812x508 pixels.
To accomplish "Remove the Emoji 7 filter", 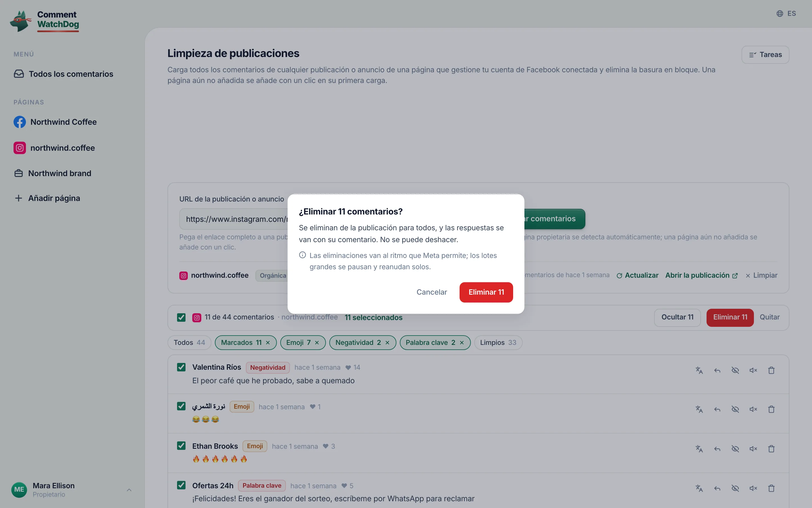I will coord(317,343).
